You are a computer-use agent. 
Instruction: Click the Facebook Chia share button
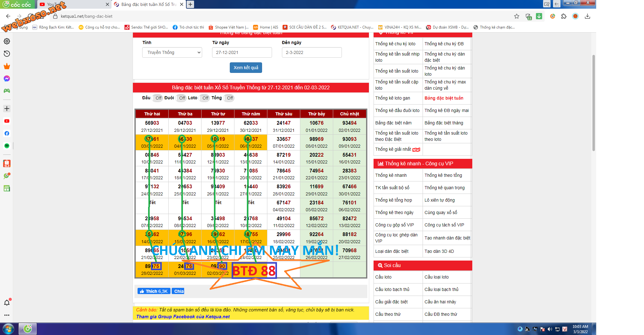click(178, 291)
